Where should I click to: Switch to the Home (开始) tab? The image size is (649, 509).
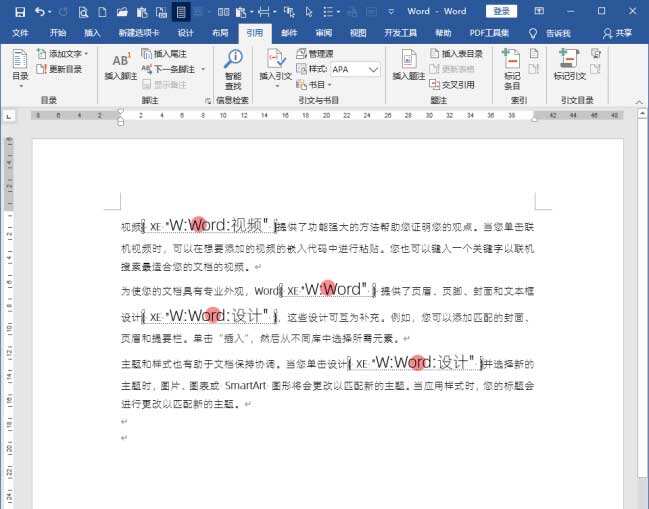(x=58, y=33)
